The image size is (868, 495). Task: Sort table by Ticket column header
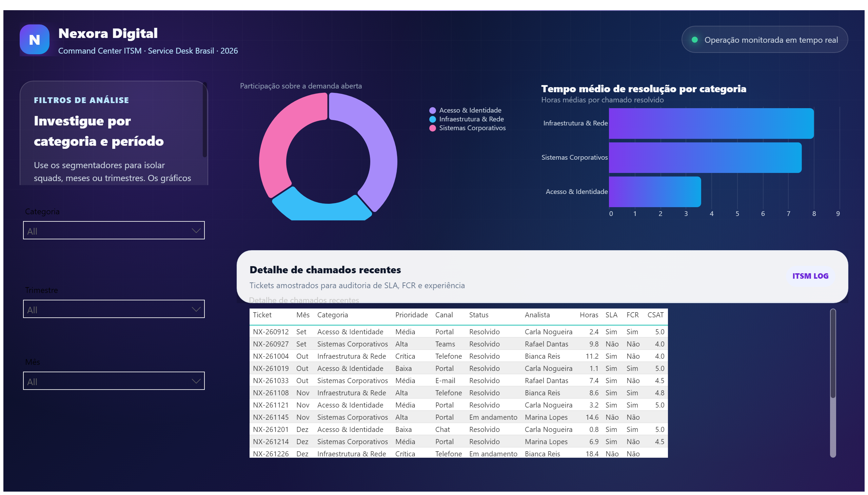[262, 315]
